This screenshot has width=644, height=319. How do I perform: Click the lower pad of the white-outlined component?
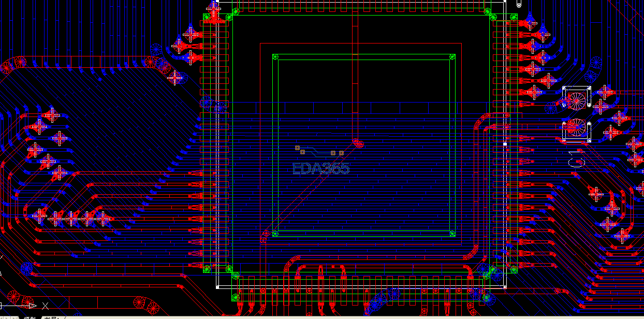pyautogui.click(x=576, y=128)
